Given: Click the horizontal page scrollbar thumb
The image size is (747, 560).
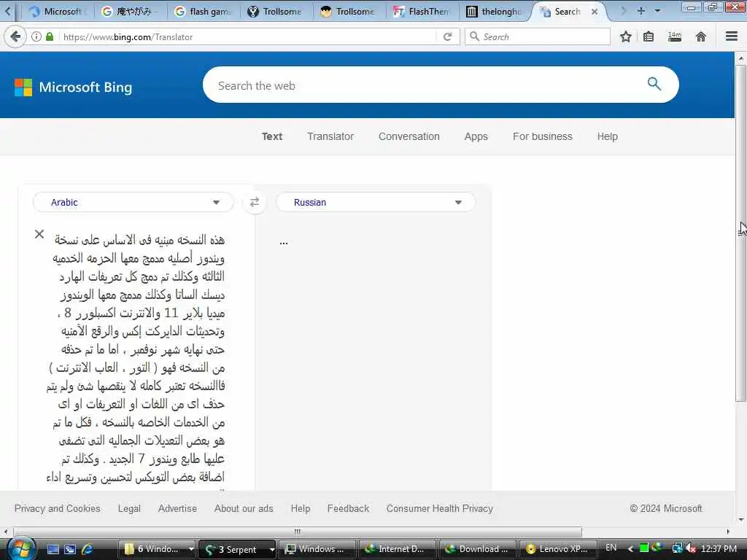Looking at the screenshot, I should click(298, 532).
